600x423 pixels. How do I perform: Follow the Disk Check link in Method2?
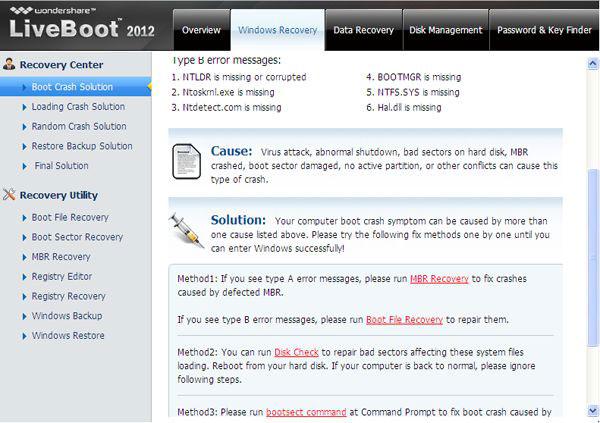[296, 352]
